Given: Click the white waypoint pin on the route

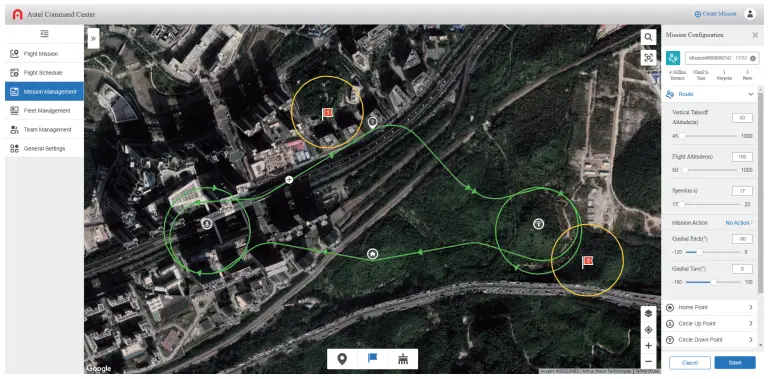Looking at the screenshot, I should pos(373,122).
